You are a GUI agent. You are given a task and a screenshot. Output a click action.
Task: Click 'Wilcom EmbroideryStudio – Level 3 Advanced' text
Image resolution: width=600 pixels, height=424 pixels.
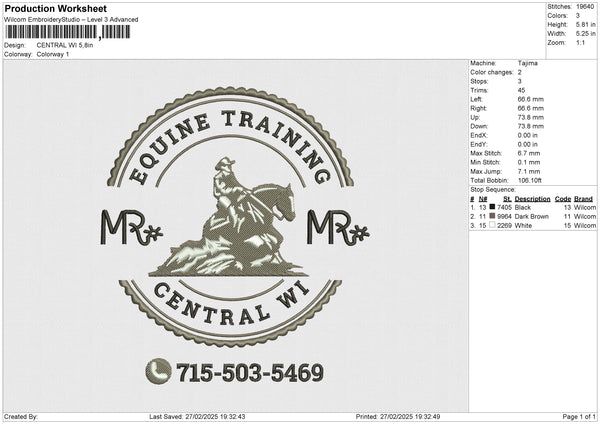click(x=71, y=20)
